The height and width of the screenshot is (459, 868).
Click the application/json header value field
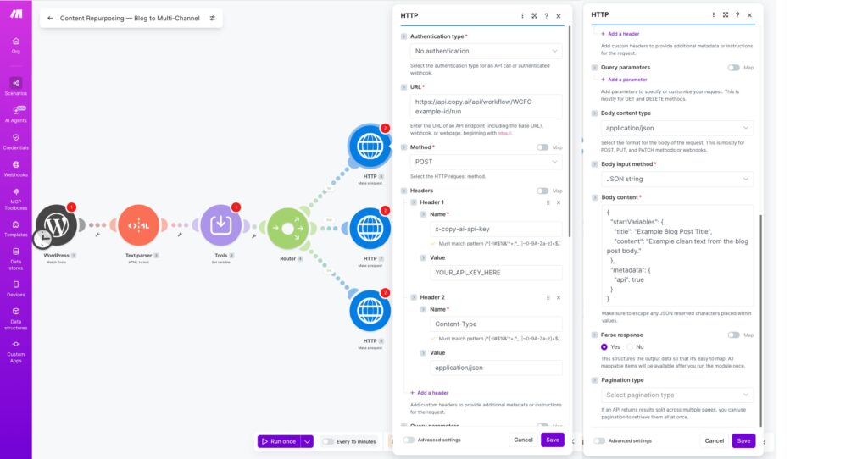(496, 368)
